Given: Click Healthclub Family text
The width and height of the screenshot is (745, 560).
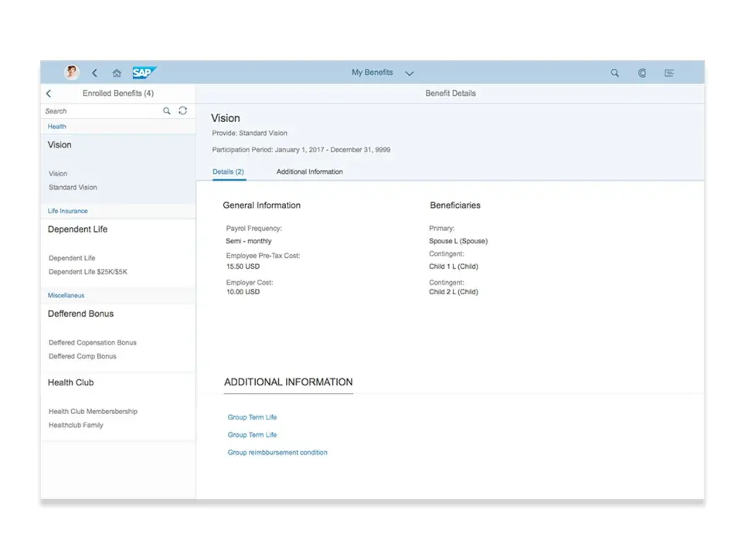Looking at the screenshot, I should tap(76, 425).
